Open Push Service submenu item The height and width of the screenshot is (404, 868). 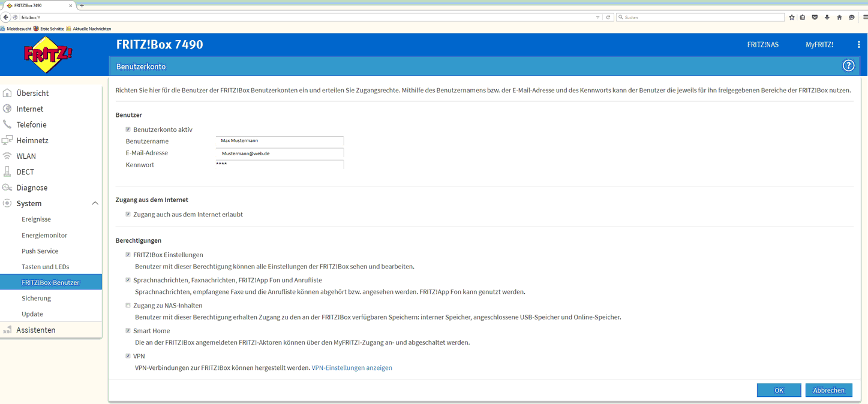point(40,251)
